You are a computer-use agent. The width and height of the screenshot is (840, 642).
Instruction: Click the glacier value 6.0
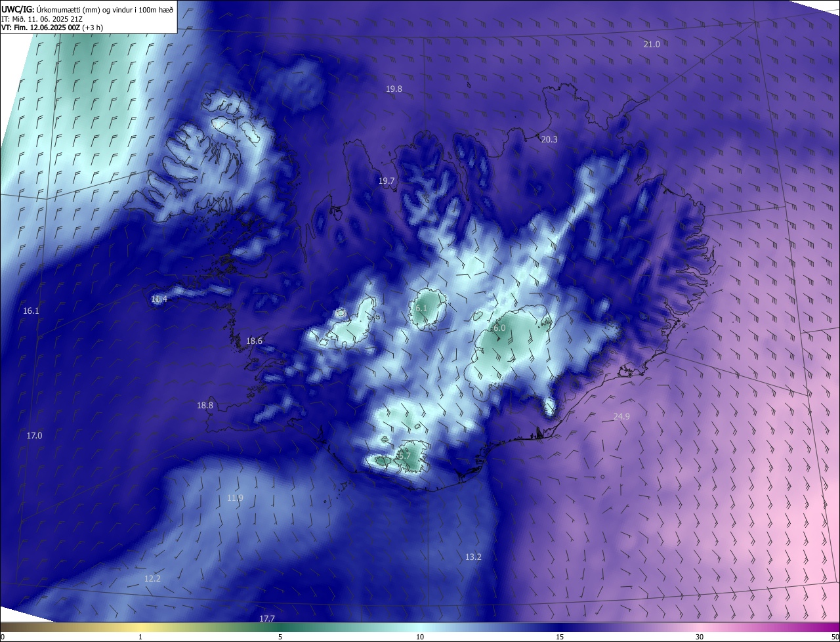pos(499,328)
